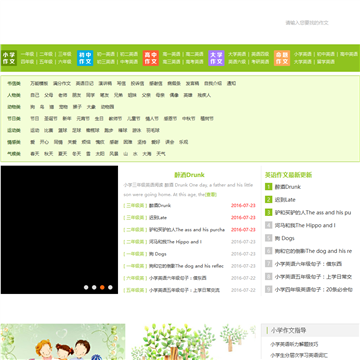Open 六年级 under 小学作文
The height and width of the screenshot is (360, 360).
pos(65,62)
